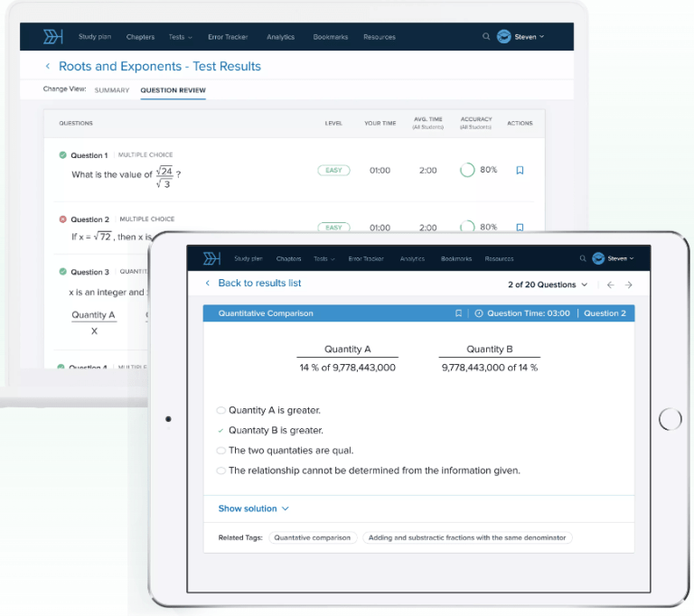Click the LEVEL column header
694x616 pixels.
click(333, 124)
